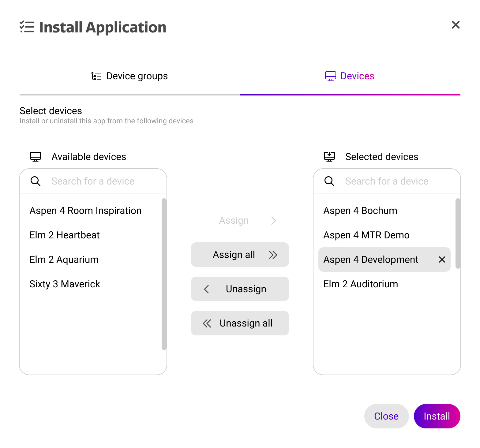Choose Sixty 3 Maverick in available devices
480x448 pixels.
pyautogui.click(x=65, y=284)
